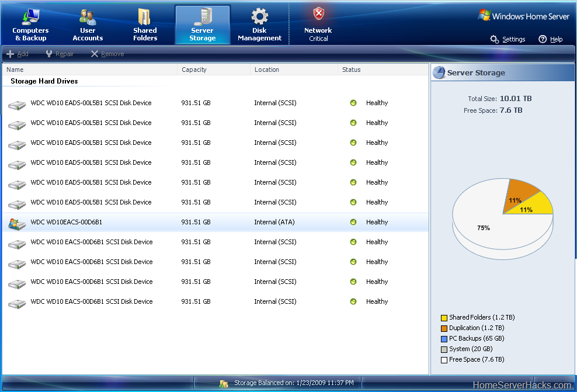The height and width of the screenshot is (392, 577).
Task: Open the Help link
Action: click(x=551, y=39)
